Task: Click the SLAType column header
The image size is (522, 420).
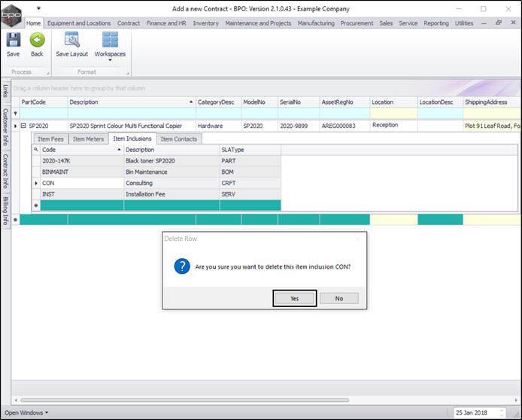Action: coord(250,150)
